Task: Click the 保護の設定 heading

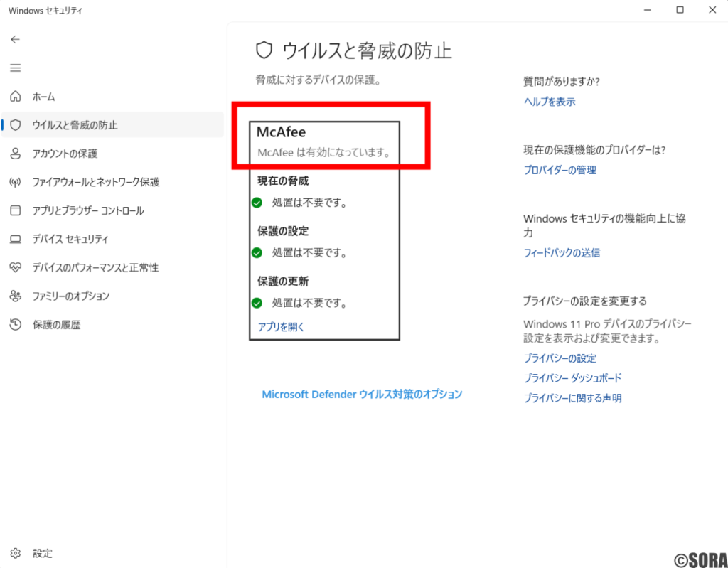Action: coord(283,231)
